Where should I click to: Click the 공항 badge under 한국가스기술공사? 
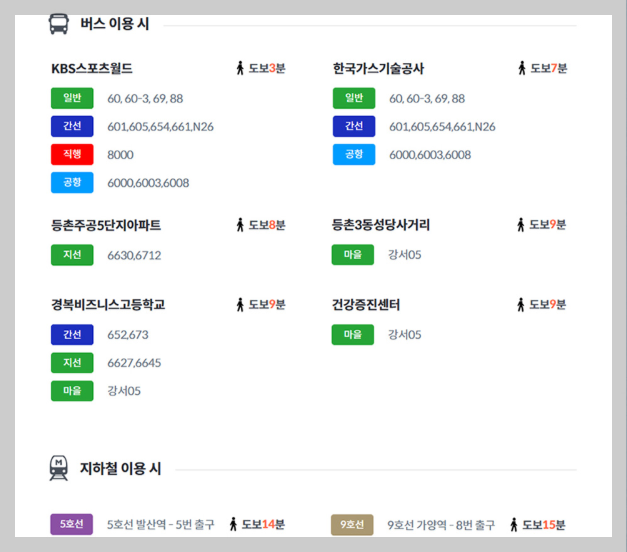[x=354, y=154]
